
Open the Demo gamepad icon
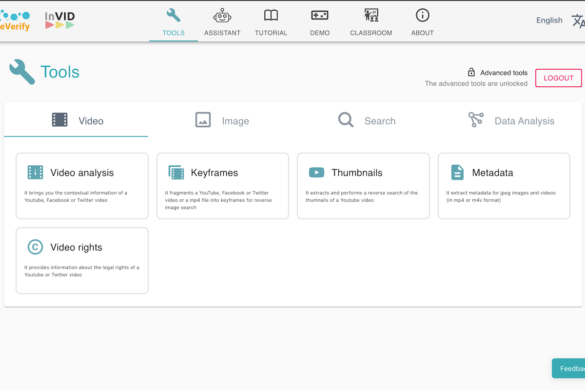(x=320, y=15)
